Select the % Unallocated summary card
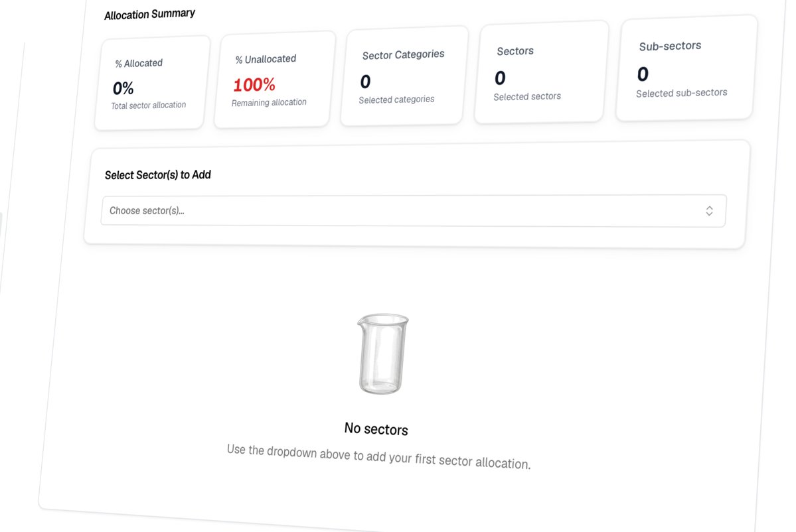The width and height of the screenshot is (796, 532). click(x=275, y=80)
